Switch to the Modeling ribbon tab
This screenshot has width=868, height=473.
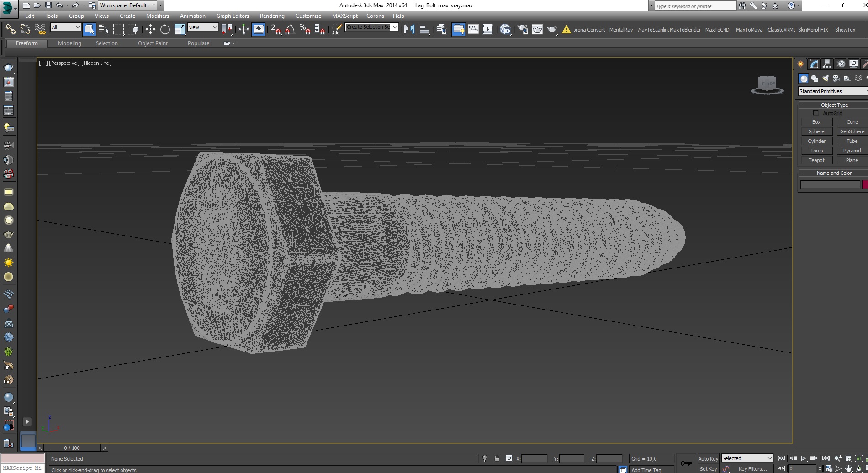pos(69,43)
